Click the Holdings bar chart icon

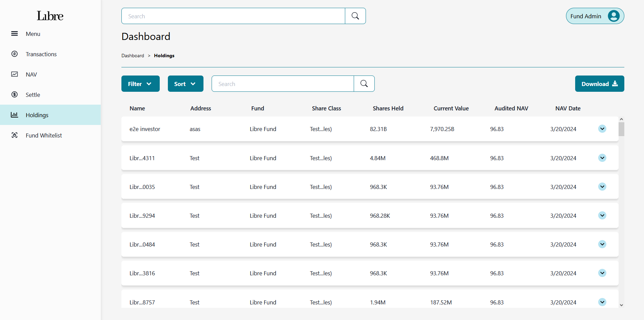(14, 115)
